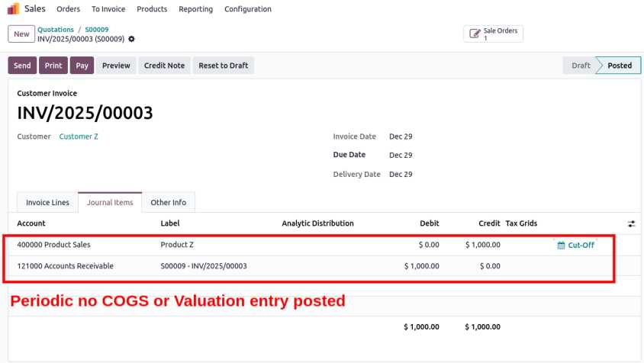This screenshot has height=363, width=644.
Task: Click Reset to Draft button
Action: click(223, 66)
